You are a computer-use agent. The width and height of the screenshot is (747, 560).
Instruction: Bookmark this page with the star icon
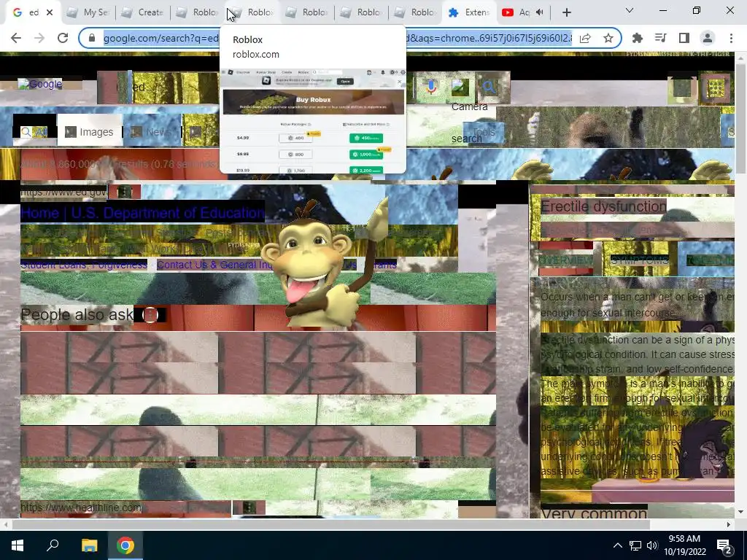tap(608, 38)
